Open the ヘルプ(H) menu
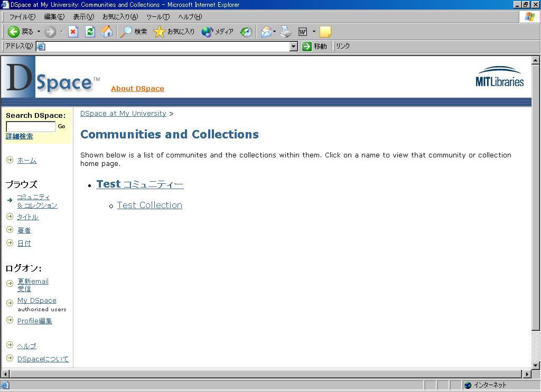 pyautogui.click(x=190, y=16)
